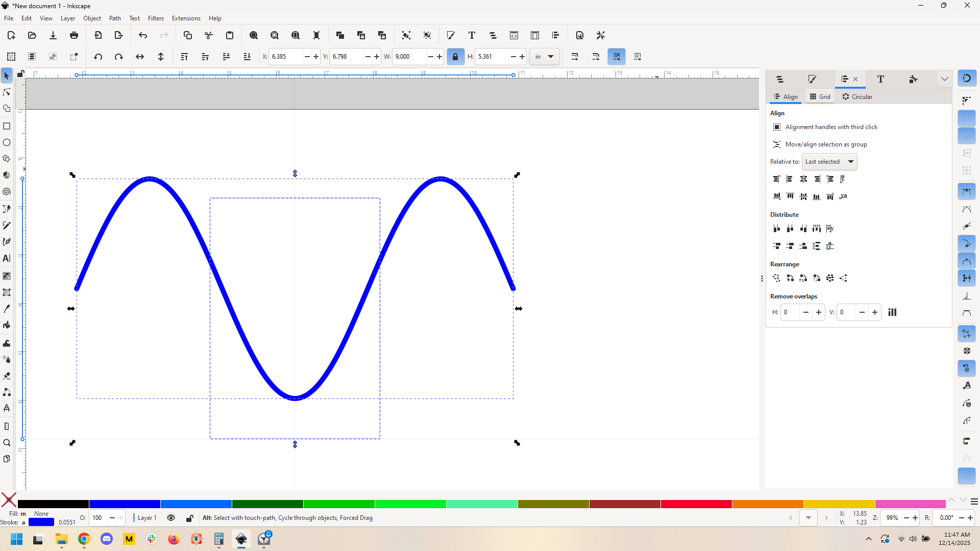Click the Remove overlaps apply icon

[892, 312]
